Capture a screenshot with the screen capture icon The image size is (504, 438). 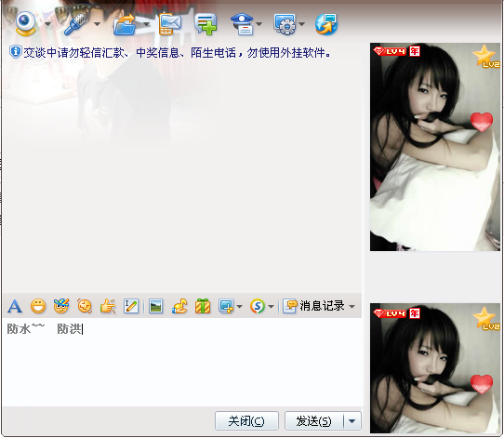coord(226,306)
